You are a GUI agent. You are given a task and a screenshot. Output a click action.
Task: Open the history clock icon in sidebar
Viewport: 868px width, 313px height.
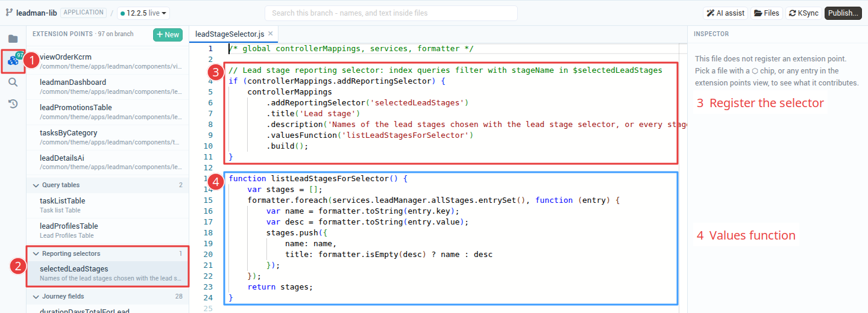(x=13, y=104)
